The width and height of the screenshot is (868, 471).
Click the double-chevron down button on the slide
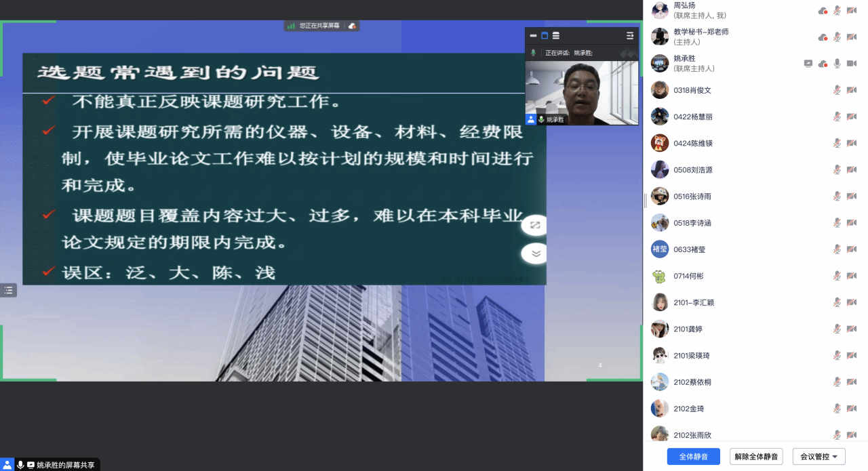click(x=535, y=253)
